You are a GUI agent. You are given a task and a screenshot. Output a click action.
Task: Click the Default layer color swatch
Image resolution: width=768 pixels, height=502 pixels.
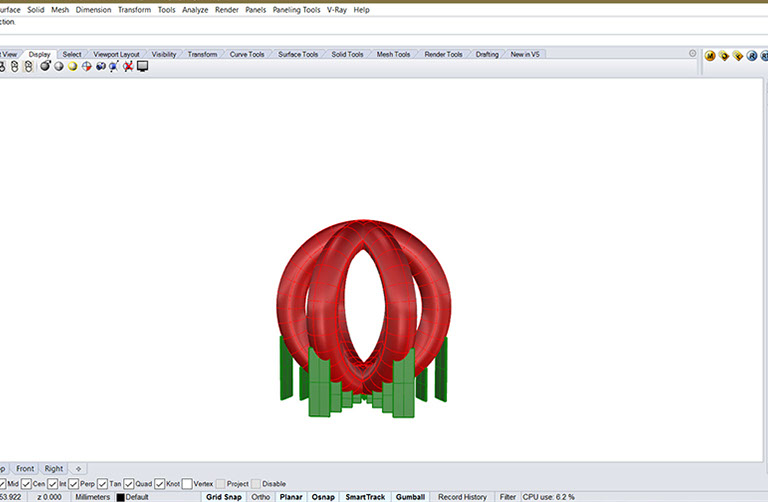120,498
